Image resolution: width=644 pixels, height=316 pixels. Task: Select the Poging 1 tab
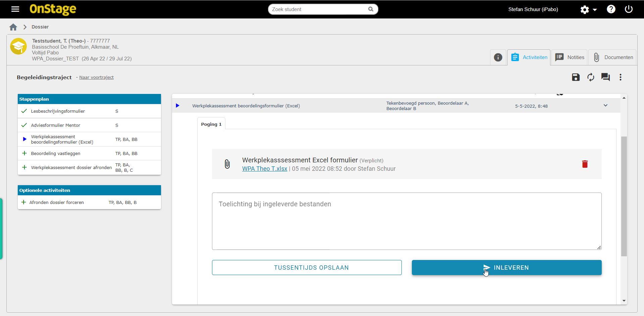[211, 124]
